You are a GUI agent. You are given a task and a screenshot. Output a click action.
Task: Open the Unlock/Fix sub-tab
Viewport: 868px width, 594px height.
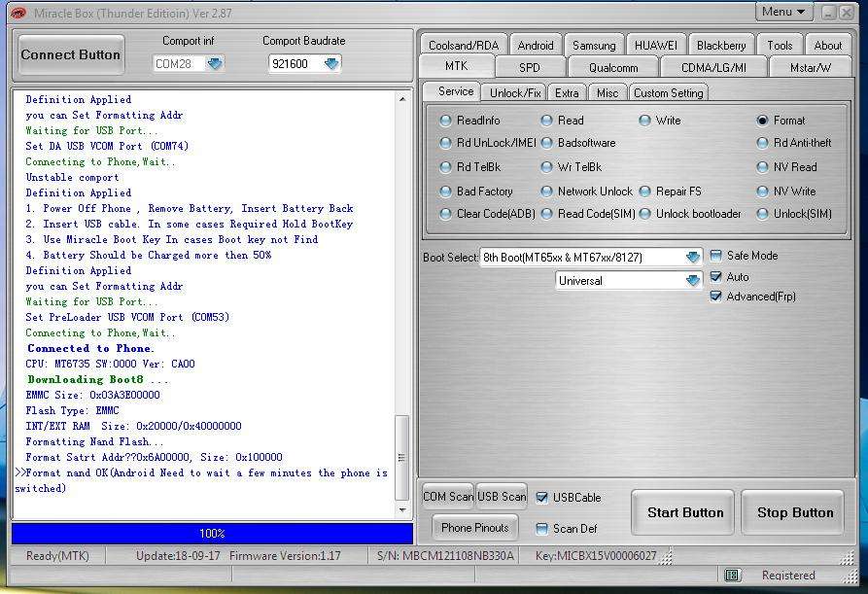point(515,93)
